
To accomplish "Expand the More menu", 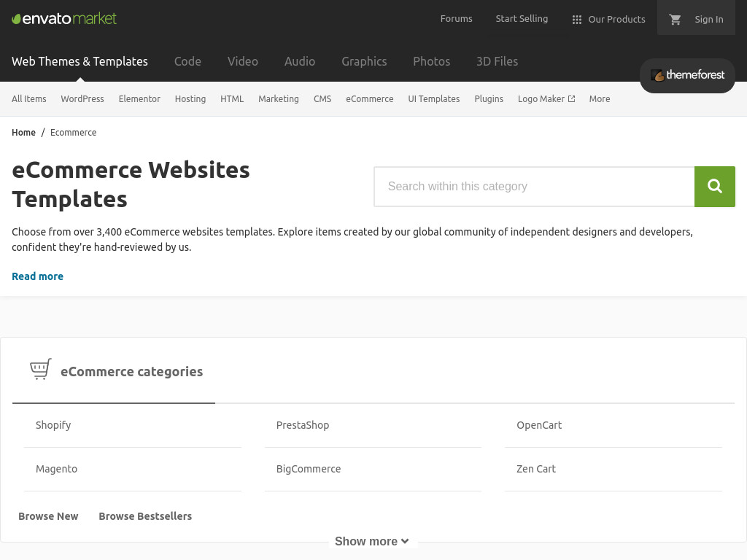I will (600, 98).
